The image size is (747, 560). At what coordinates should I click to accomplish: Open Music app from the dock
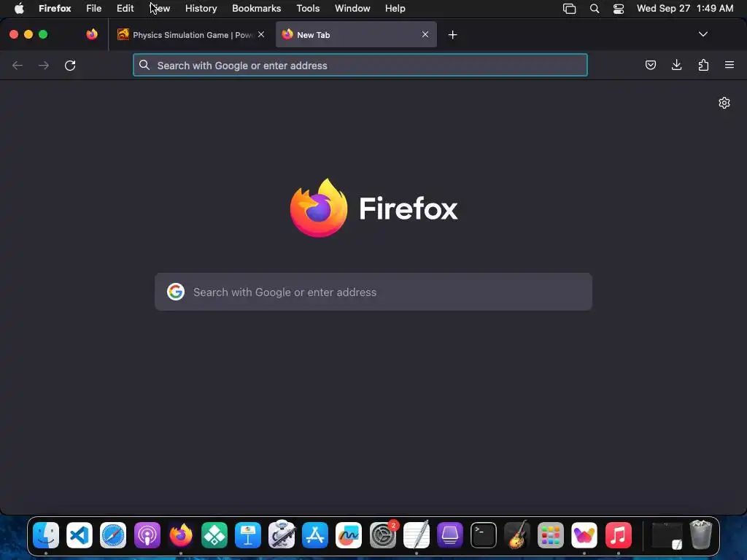coord(618,535)
